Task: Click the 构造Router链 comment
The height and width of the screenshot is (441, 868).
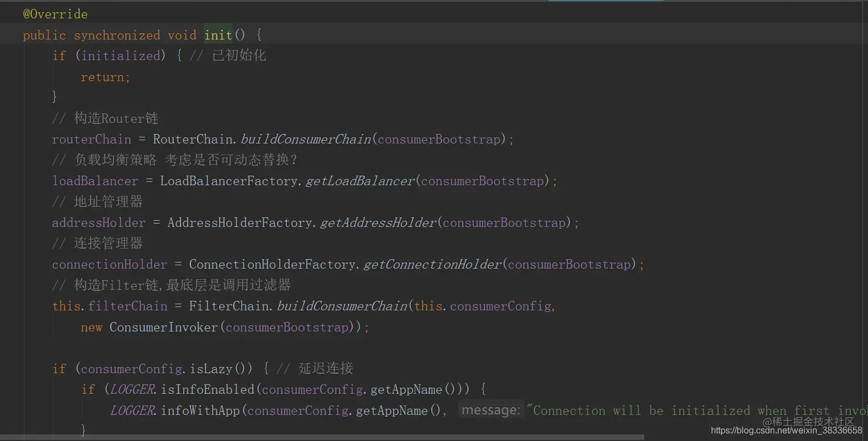Action: coord(105,119)
